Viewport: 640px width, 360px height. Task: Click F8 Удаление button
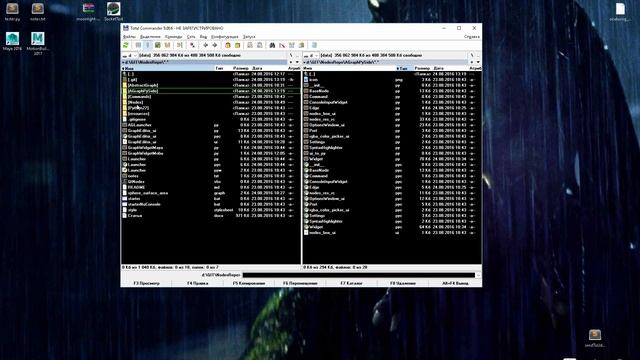point(403,283)
